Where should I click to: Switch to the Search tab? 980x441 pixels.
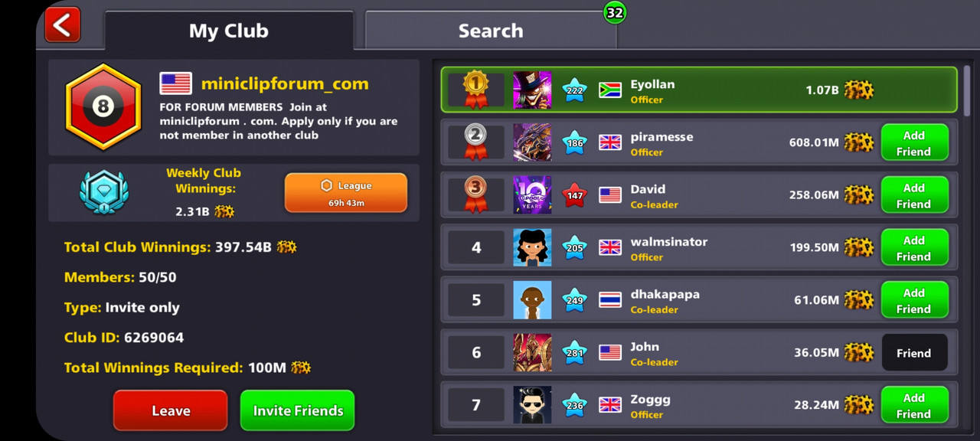[x=490, y=31]
